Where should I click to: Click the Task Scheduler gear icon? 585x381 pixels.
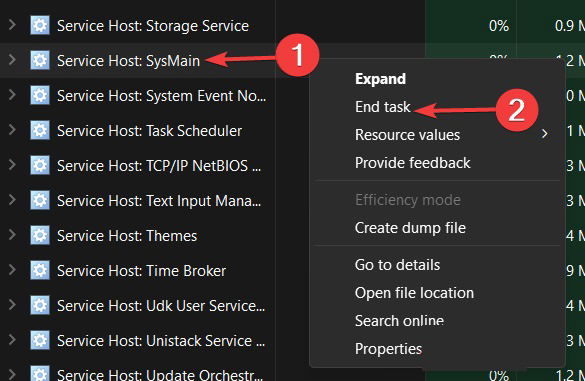pyautogui.click(x=40, y=130)
